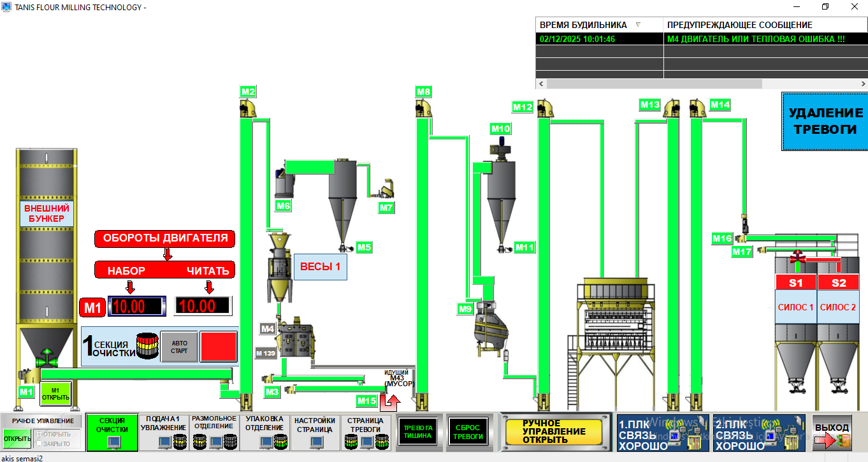
Task: Click the УДАЛЕНИЕ ТРЕВОГИ button
Action: [x=825, y=121]
